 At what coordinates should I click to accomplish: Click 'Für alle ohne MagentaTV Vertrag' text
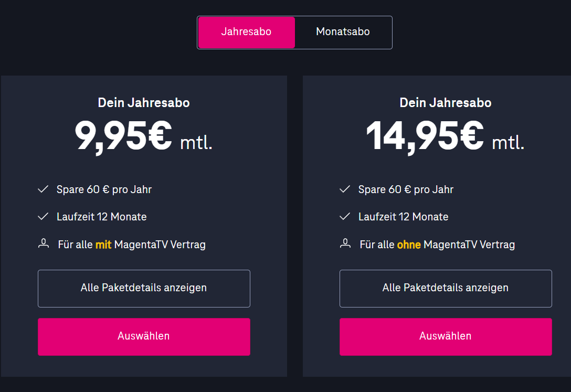(437, 245)
